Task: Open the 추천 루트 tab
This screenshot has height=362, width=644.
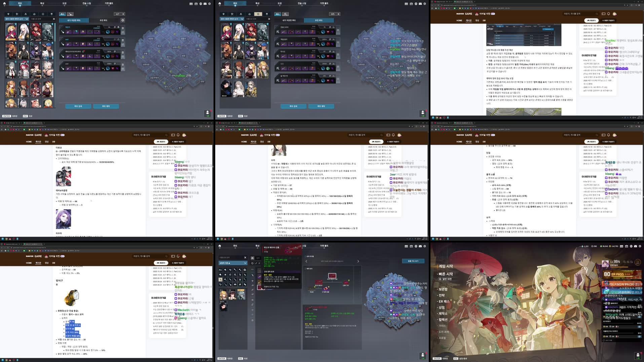Action: click(x=104, y=20)
